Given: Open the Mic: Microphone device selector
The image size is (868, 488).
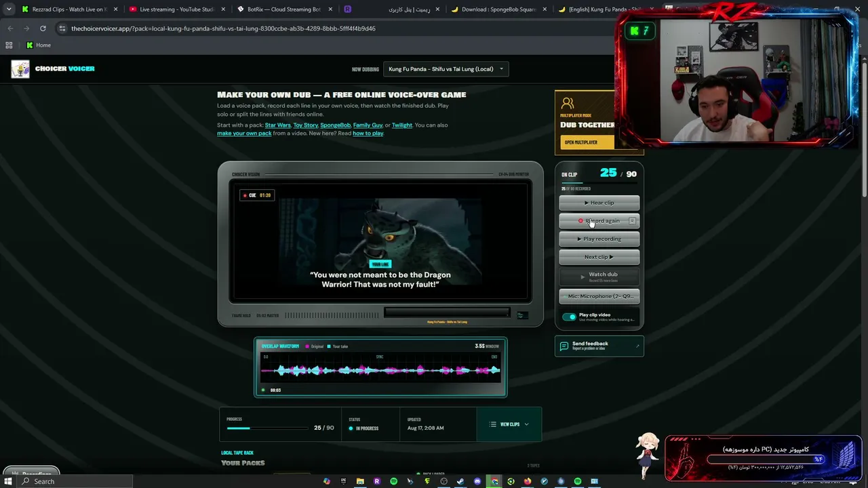Looking at the screenshot, I should 599,296.
